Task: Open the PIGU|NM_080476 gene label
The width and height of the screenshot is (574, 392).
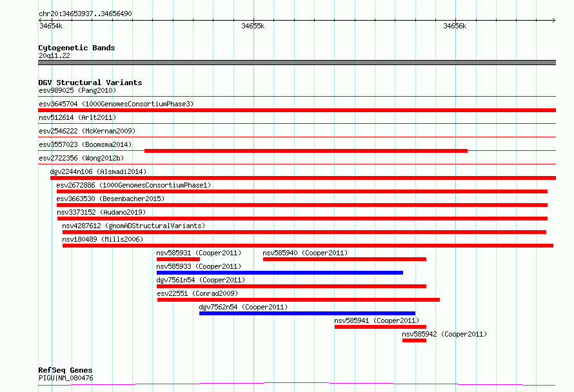Action: [66, 378]
